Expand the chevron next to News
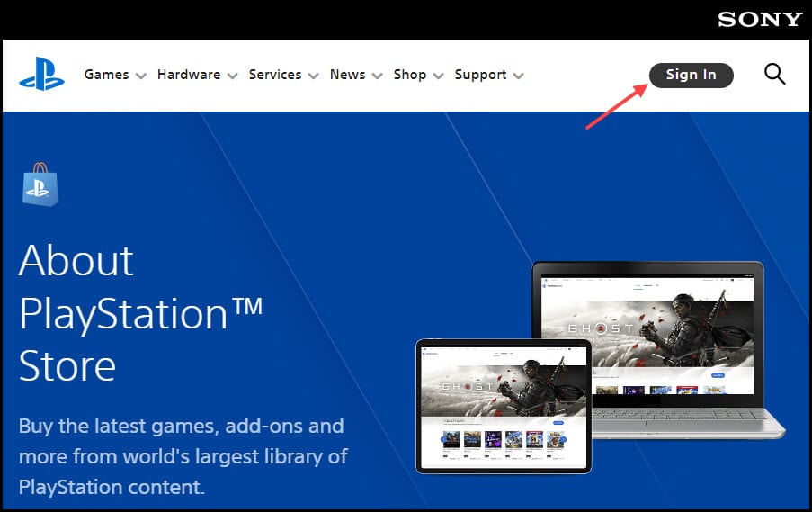This screenshot has height=512, width=812. [378, 76]
